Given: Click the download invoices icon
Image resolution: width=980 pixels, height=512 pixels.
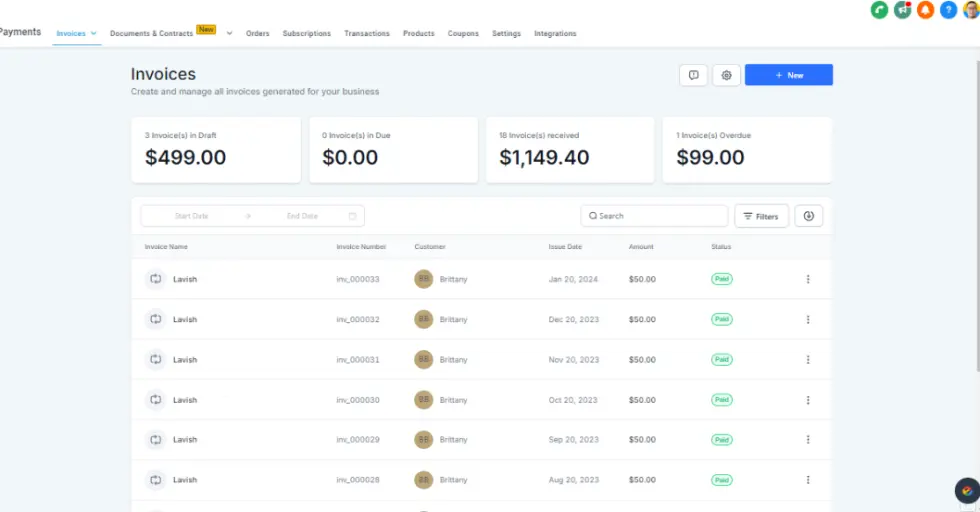Looking at the screenshot, I should 809,216.
